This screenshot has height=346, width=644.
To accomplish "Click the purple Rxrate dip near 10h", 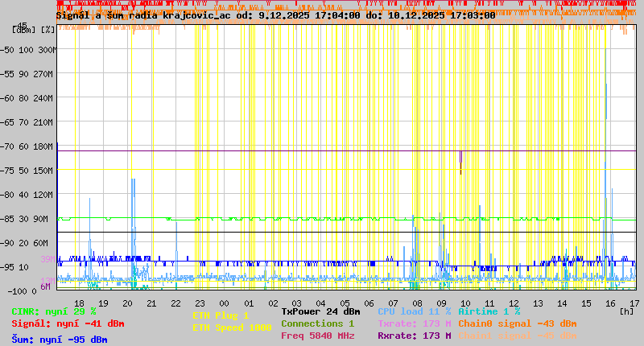I will coord(460,162).
